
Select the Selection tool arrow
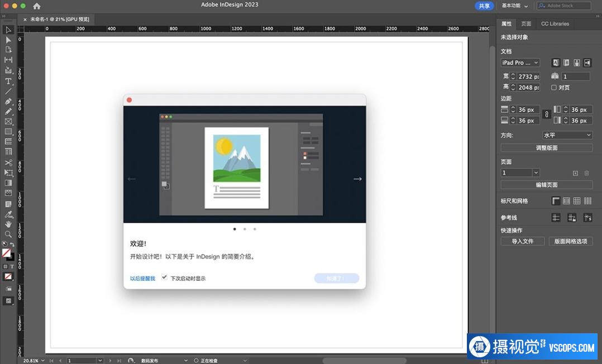click(8, 30)
